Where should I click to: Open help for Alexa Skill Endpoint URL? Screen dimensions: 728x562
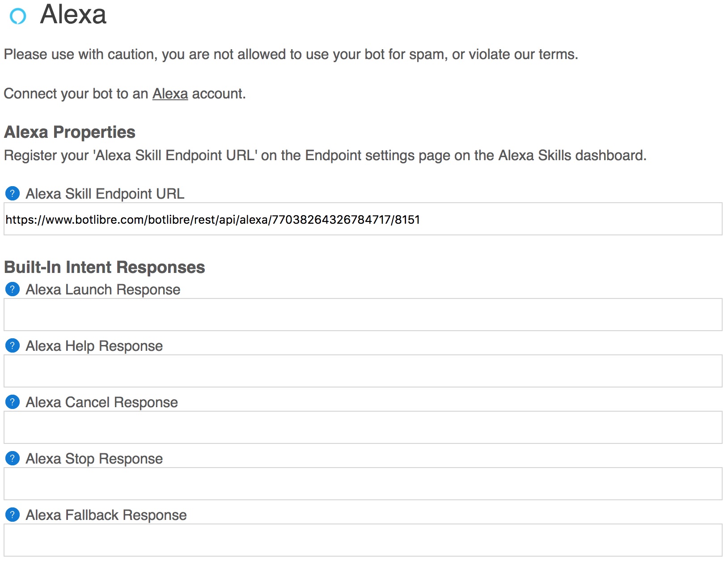[13, 194]
